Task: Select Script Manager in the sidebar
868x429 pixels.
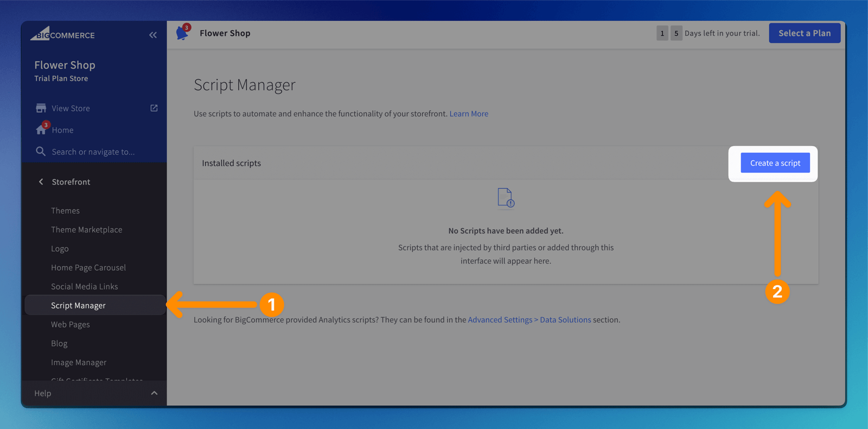Action: coord(78,305)
